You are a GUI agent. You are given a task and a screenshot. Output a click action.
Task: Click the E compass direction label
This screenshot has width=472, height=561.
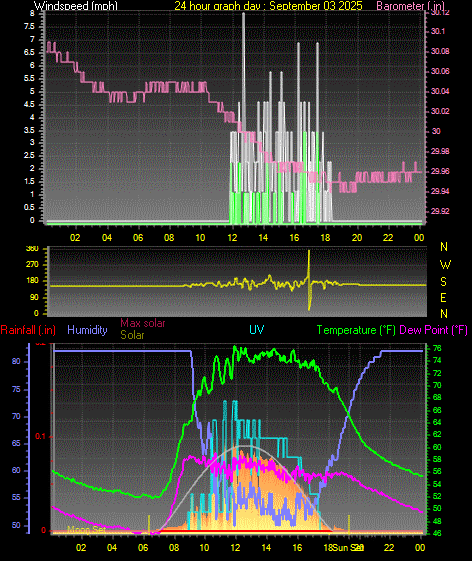pos(443,298)
